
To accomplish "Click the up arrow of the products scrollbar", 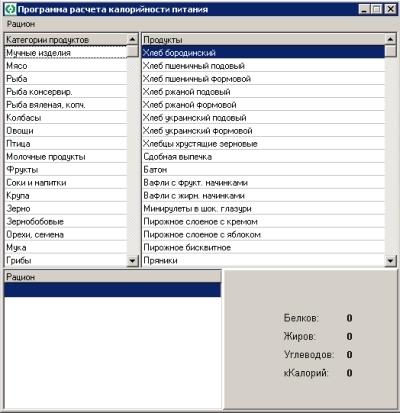I will tap(390, 39).
